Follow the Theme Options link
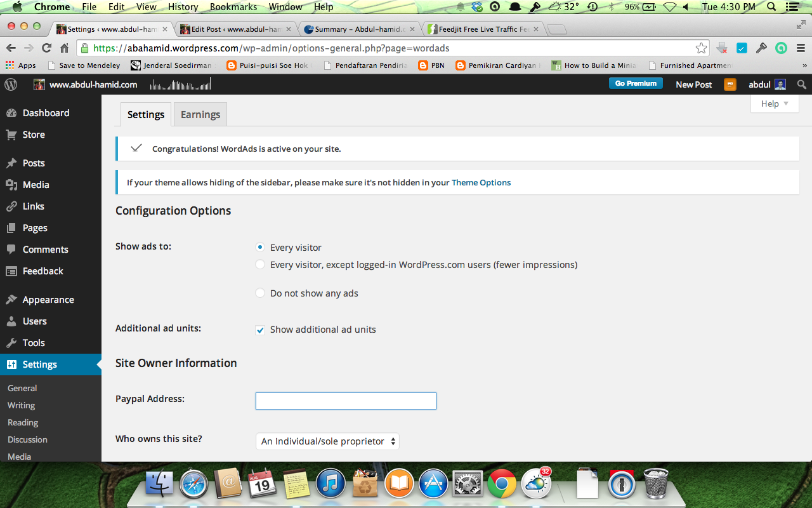The height and width of the screenshot is (508, 812). point(481,182)
